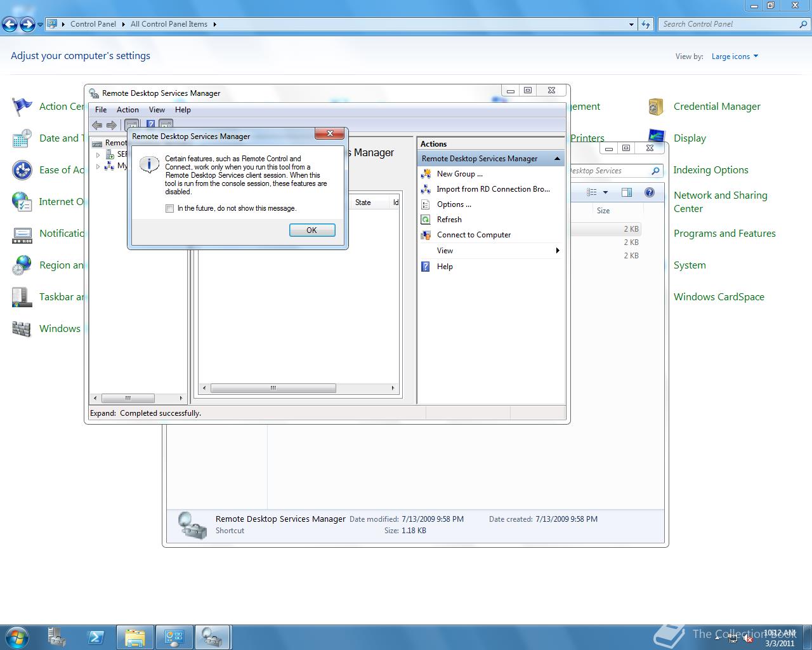Click the center pane horizontal scrollbar thumb

click(273, 388)
